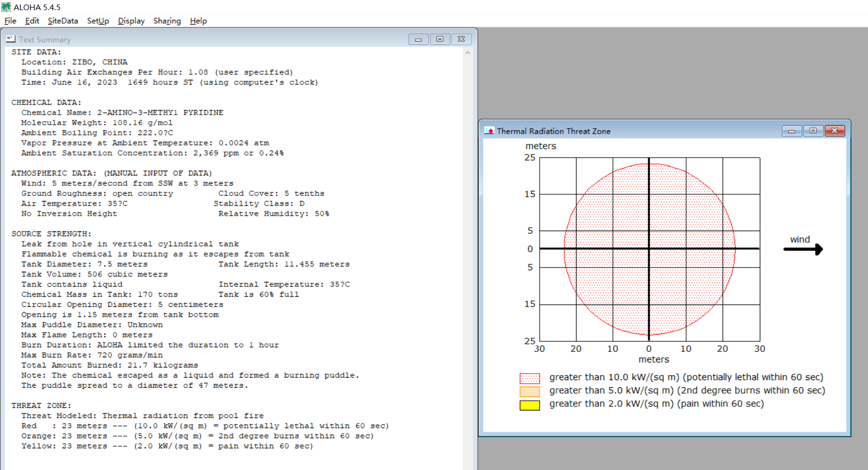Image resolution: width=868 pixels, height=470 pixels.
Task: Click the "SITE DATA:" heading
Action: point(36,52)
